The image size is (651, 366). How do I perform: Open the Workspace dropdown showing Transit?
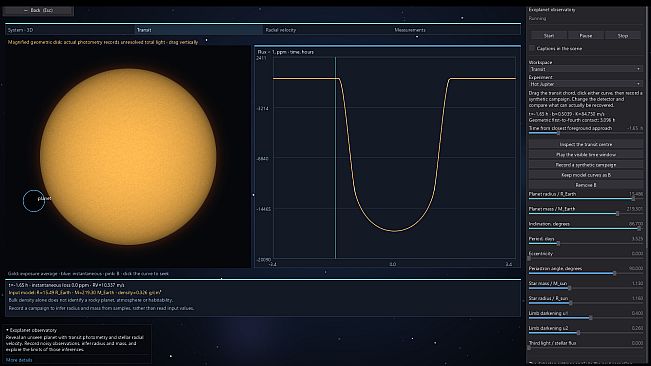[585, 69]
